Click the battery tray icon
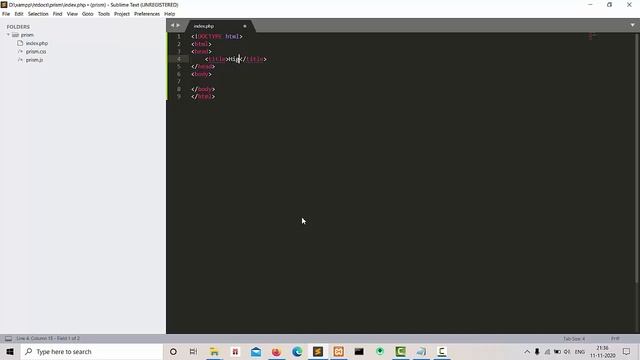Screen dimensions: 640x360 click(557, 351)
